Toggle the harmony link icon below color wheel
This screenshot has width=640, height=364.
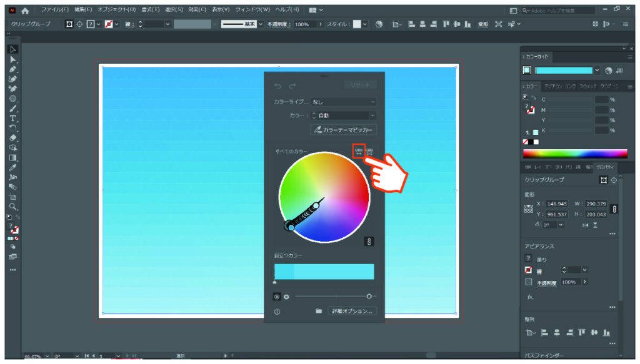pos(369,242)
